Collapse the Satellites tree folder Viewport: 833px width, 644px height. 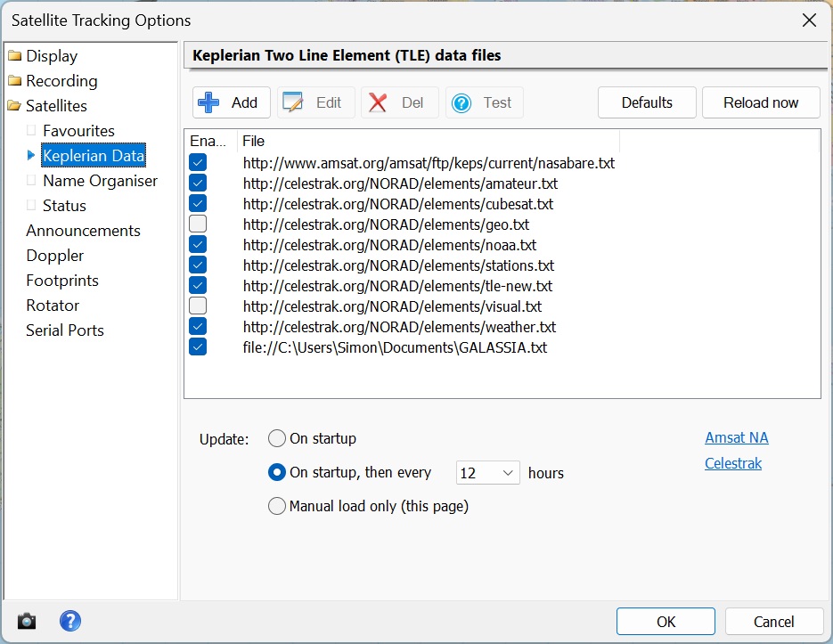14,106
